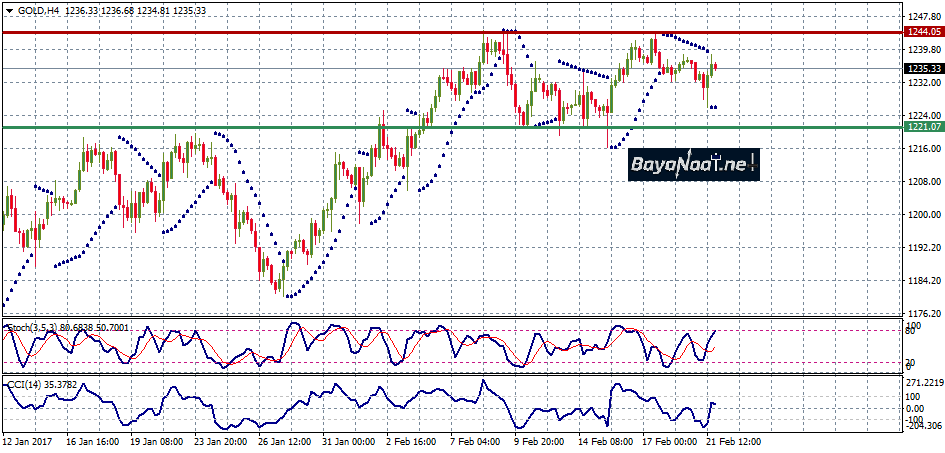This screenshot has height=453, width=945.
Task: Click the 1247.80 price axis label
Action: point(924,17)
